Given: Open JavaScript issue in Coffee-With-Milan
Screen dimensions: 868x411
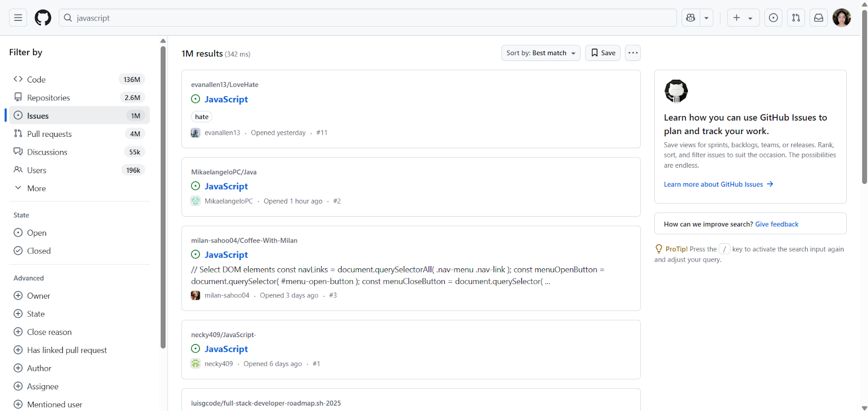Looking at the screenshot, I should tap(226, 255).
